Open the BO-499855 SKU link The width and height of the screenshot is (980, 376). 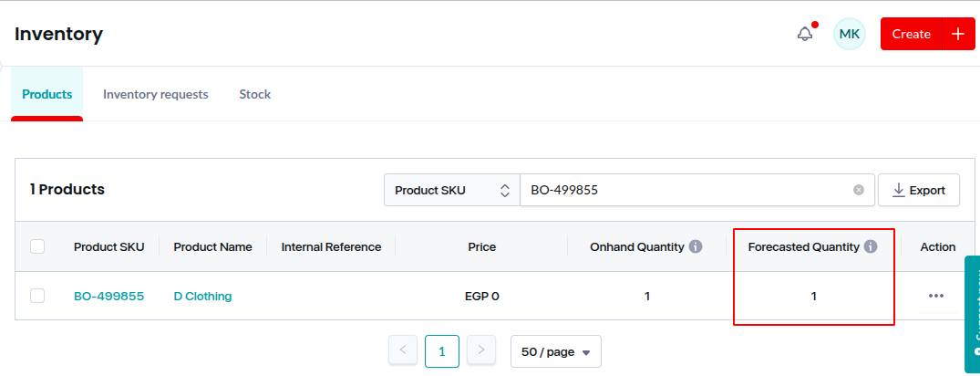[108, 296]
